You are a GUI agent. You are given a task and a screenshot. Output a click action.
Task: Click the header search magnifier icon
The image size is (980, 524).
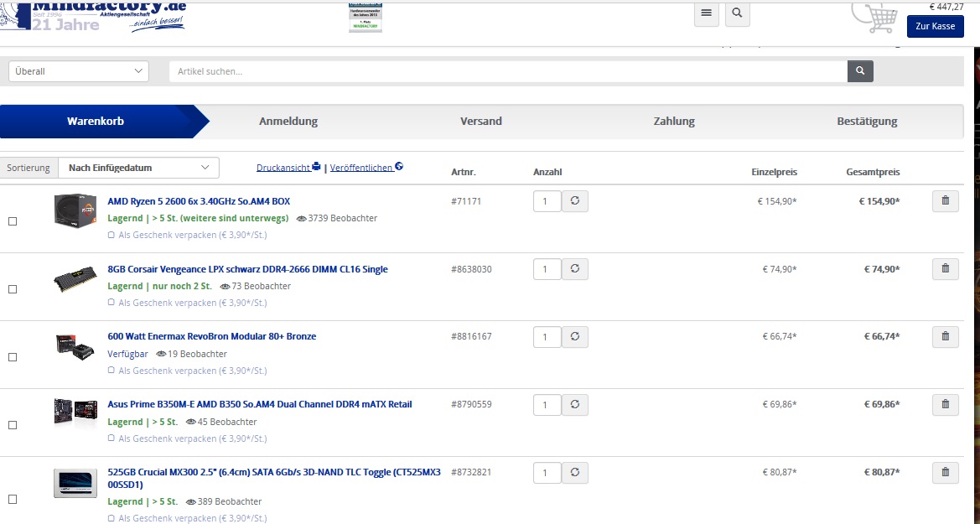coord(738,13)
